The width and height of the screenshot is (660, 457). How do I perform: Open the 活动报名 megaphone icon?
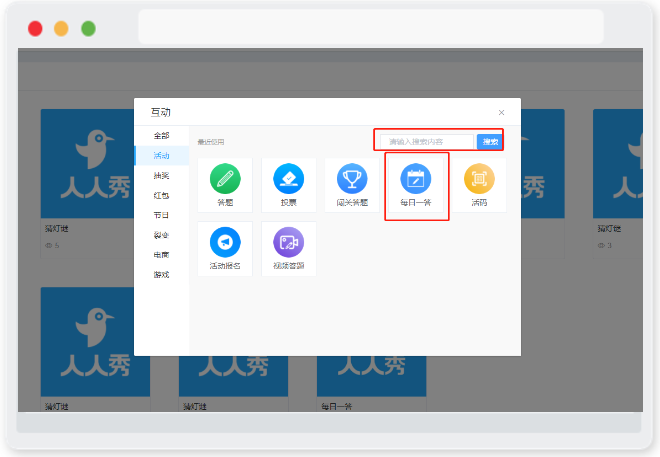[225, 242]
